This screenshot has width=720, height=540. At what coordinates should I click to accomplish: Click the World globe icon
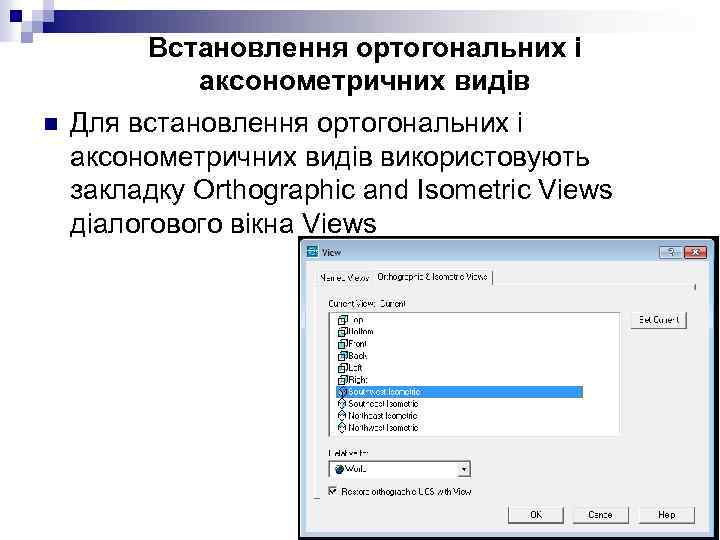[x=340, y=469]
